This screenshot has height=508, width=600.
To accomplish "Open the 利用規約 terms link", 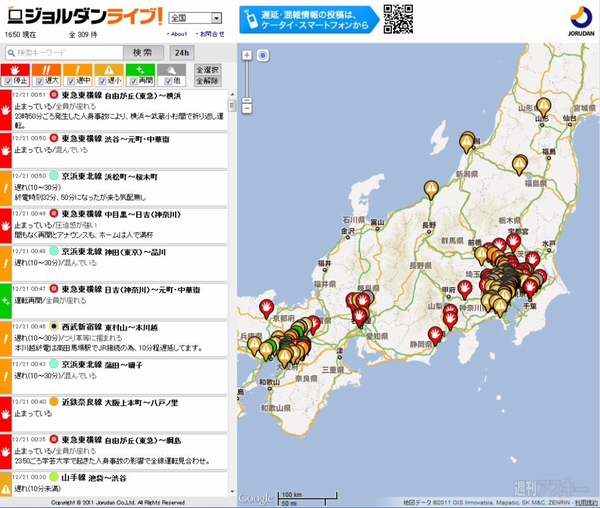I will pos(586,503).
